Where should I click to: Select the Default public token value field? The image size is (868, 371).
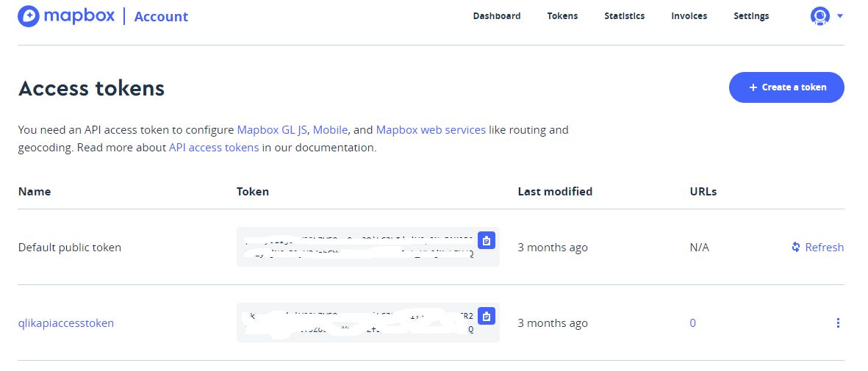(x=356, y=248)
